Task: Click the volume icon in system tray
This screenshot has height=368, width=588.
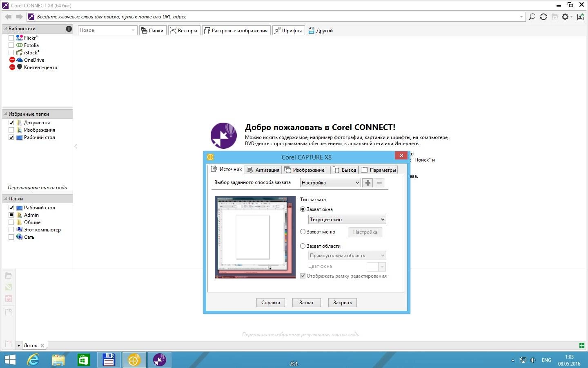Action: coord(533,360)
